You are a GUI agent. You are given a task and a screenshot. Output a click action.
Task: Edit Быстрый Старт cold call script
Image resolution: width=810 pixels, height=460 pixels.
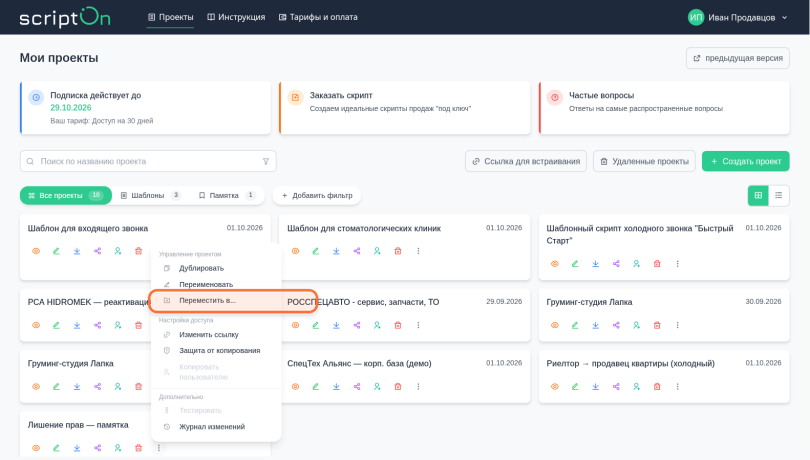pos(575,264)
